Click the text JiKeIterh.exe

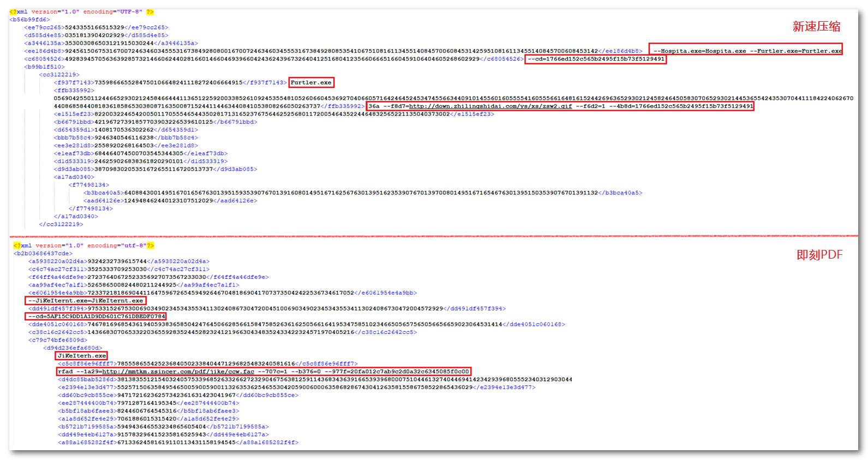[x=82, y=356]
